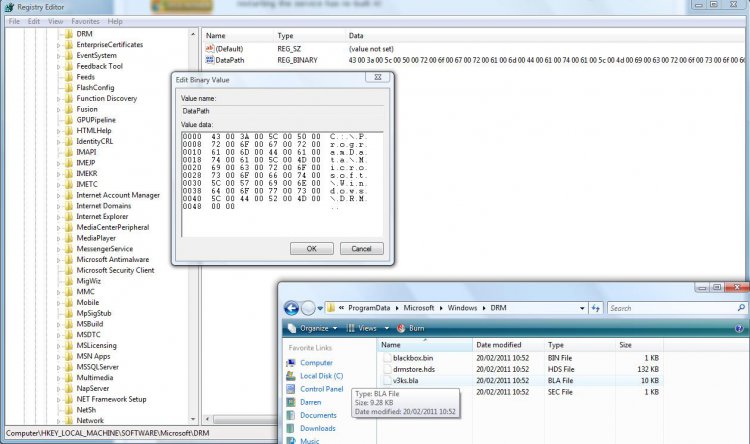Click the Burn button in Explorer
The image size is (750, 444).
[411, 328]
